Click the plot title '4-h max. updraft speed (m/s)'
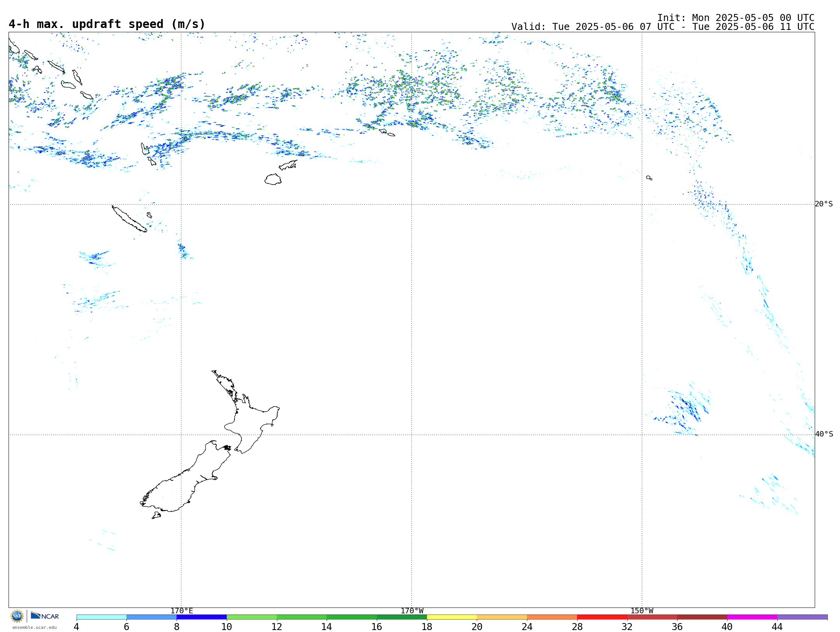This screenshot has height=632, width=840. pos(107,24)
